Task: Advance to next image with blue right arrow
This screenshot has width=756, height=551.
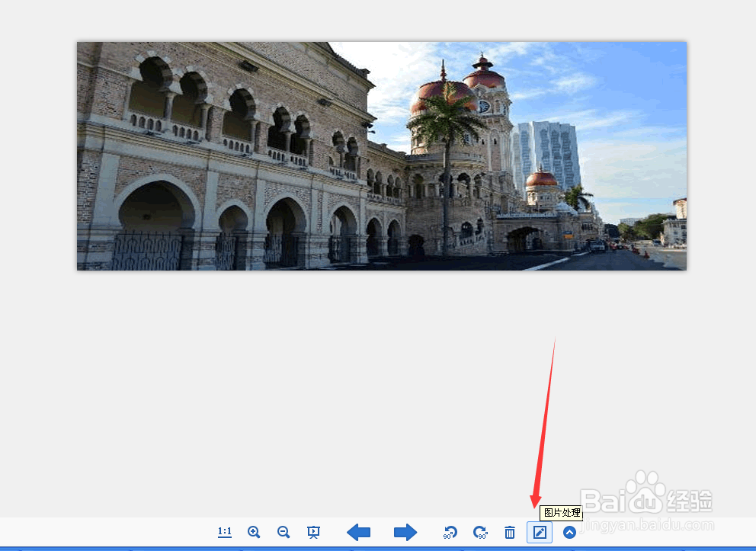Action: click(x=405, y=533)
